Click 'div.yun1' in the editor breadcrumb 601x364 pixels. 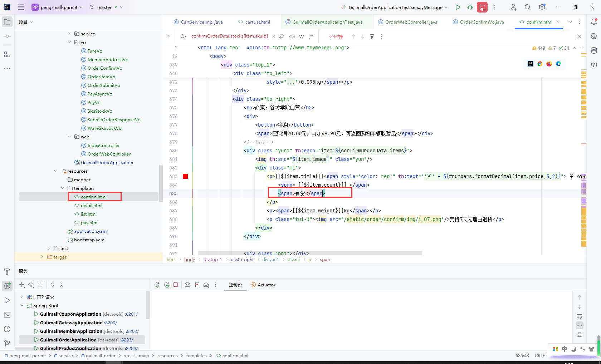(x=270, y=260)
